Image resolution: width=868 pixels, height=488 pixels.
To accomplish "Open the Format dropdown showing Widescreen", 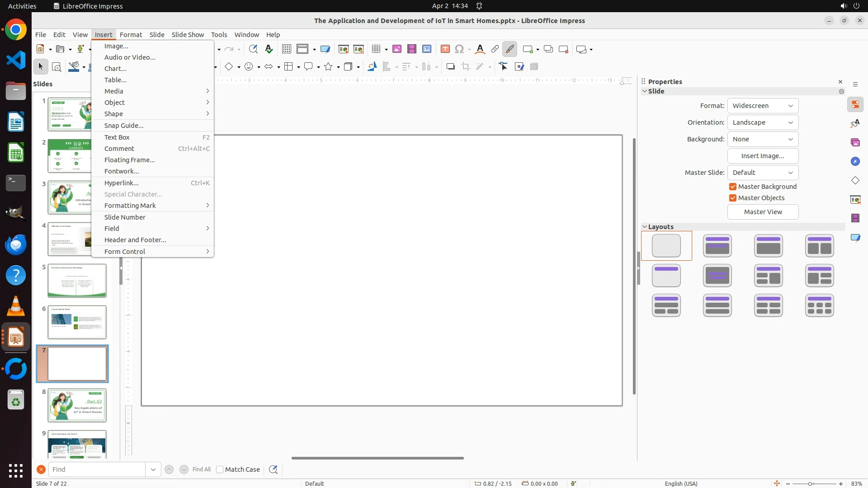I will [763, 106].
